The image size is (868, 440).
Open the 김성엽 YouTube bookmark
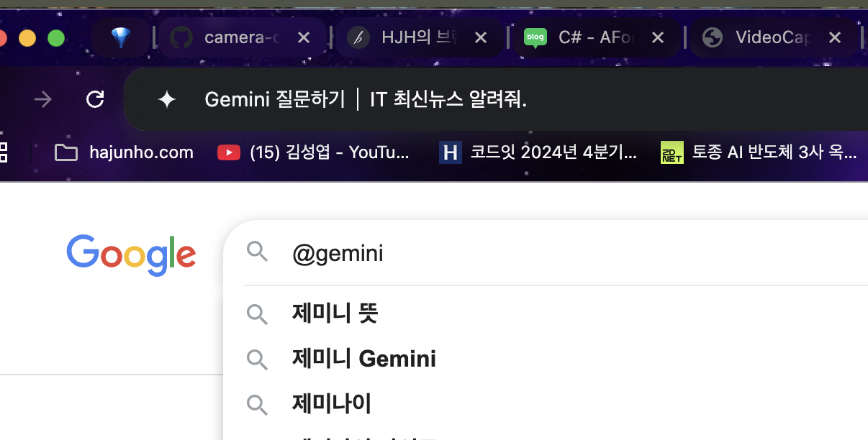tap(313, 152)
